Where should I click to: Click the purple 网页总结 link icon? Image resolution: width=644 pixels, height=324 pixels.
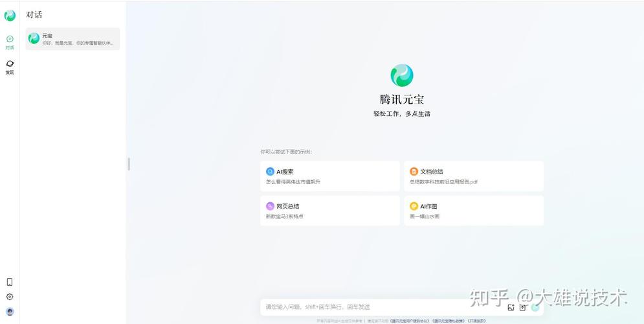coord(270,206)
